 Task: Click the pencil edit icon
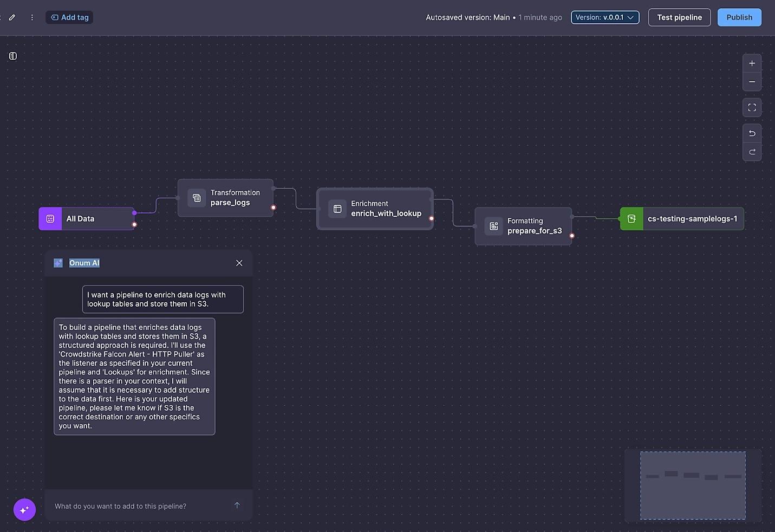(x=12, y=17)
